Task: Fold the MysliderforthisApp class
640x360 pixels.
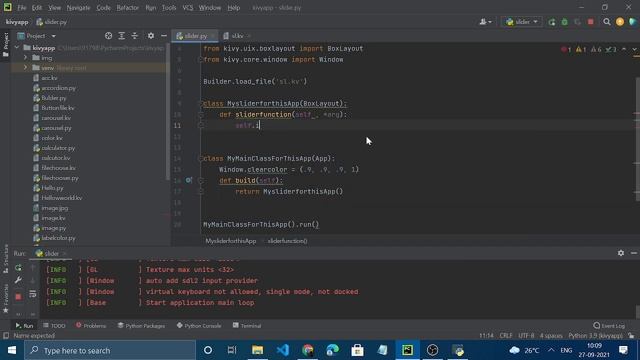Action: pyautogui.click(x=200, y=104)
